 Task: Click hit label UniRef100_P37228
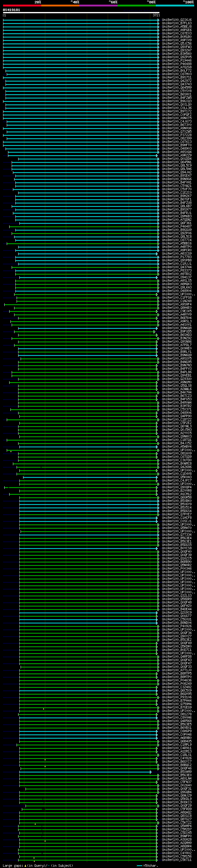177,135
